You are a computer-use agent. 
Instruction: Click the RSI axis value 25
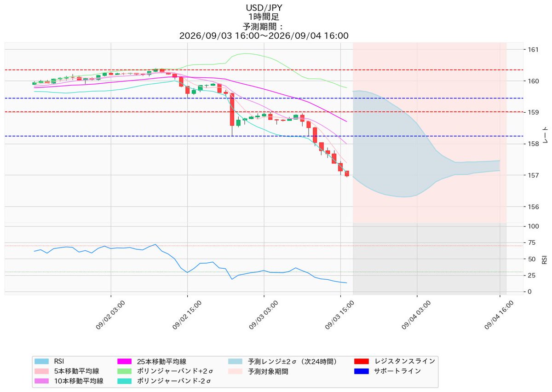pos(532,276)
